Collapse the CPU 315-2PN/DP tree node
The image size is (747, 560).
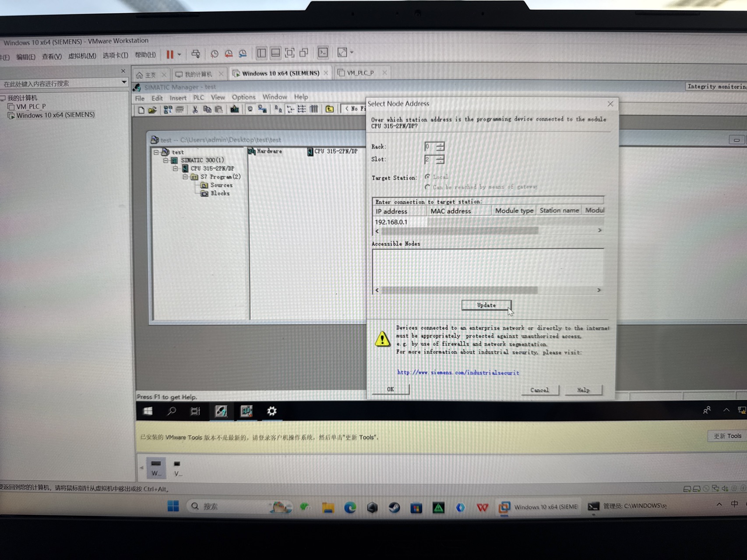175,169
